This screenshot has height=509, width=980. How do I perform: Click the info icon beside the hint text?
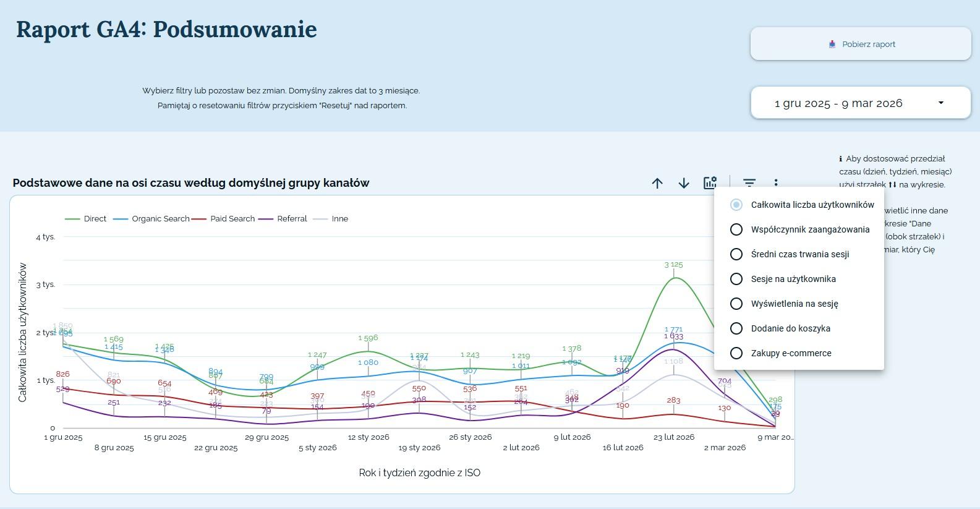(x=841, y=159)
